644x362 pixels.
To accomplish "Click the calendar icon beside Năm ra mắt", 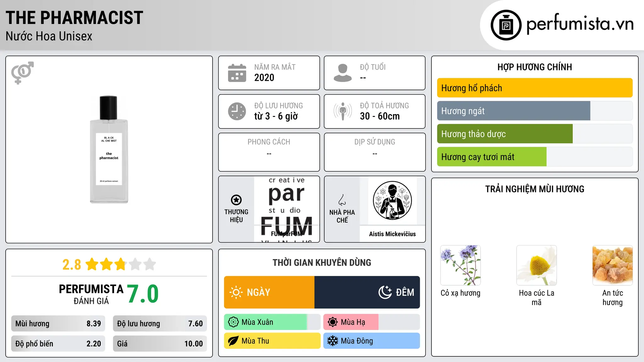I will (x=237, y=73).
